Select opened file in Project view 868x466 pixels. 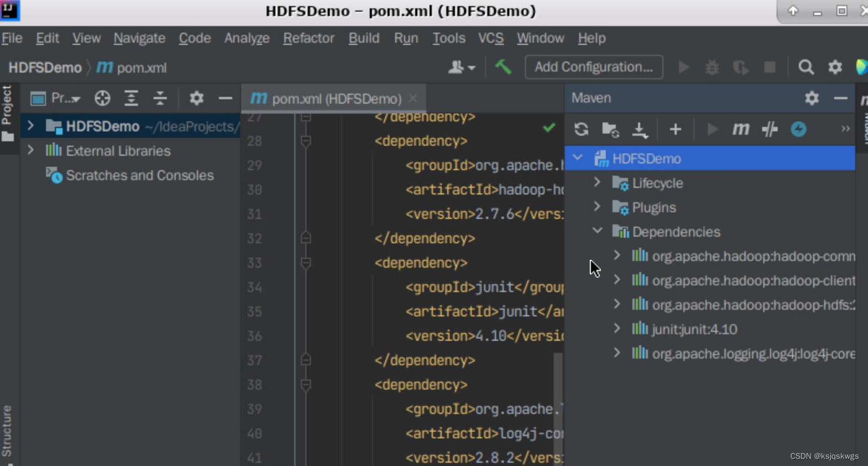click(x=102, y=98)
